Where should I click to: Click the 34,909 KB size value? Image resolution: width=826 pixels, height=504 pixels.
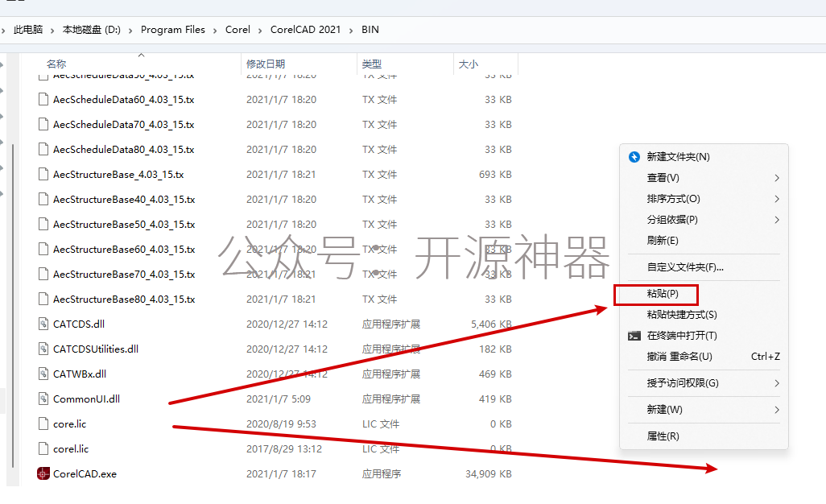(489, 473)
